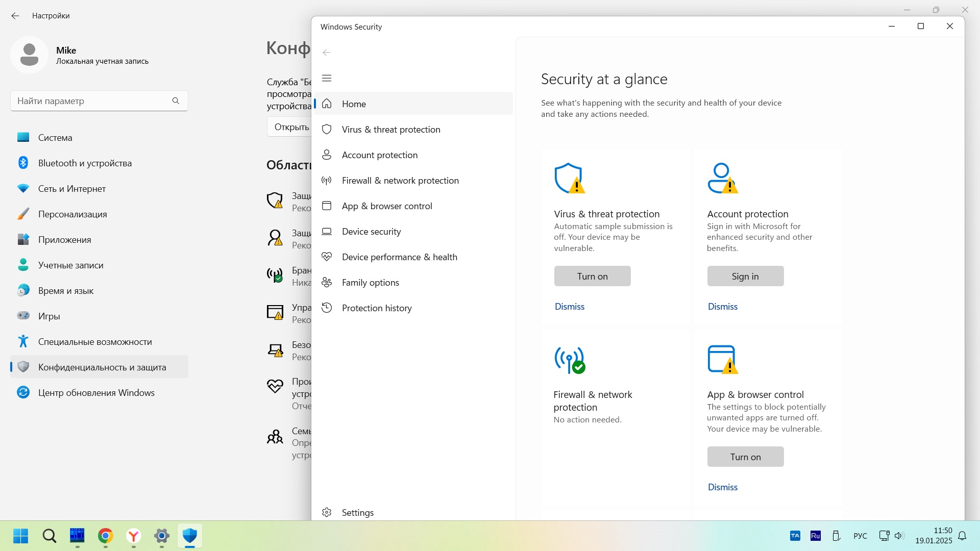Open the hamburger navigation menu

[x=327, y=78]
